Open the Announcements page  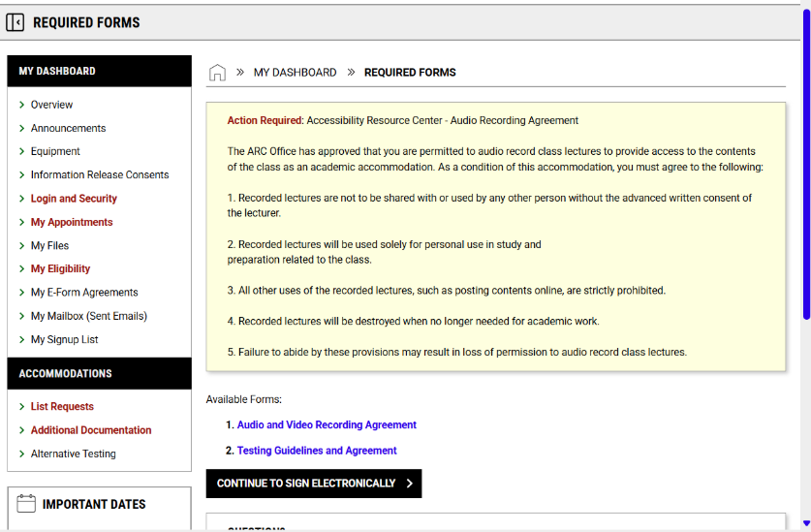point(68,128)
